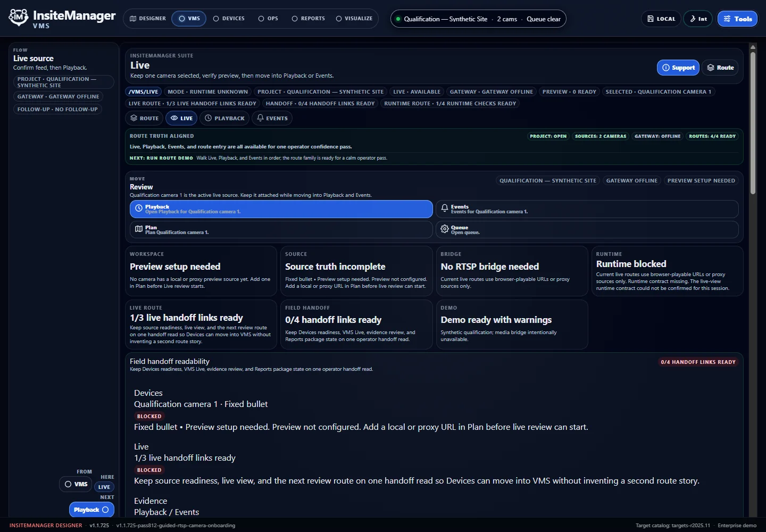The image size is (766, 532).
Task: Click the bell icon in Events card
Action: (445, 209)
